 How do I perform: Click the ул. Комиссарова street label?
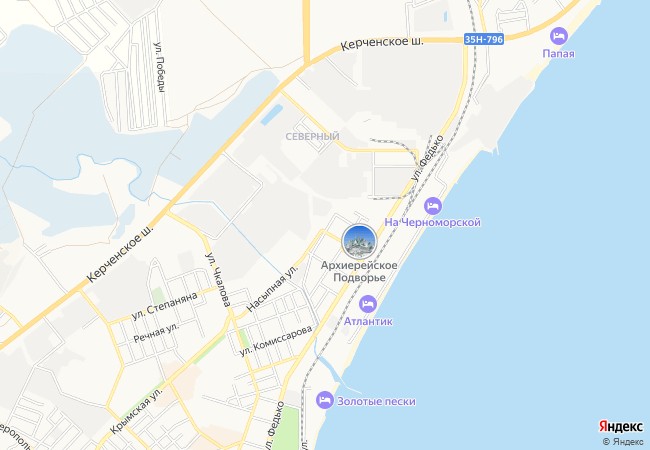click(276, 341)
